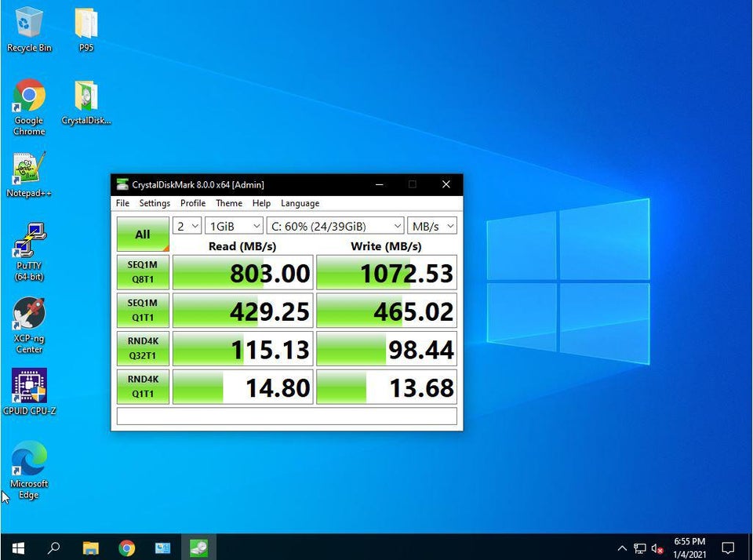Image resolution: width=753 pixels, height=560 pixels.
Task: Open taskbar search magnifier
Action: click(x=54, y=547)
